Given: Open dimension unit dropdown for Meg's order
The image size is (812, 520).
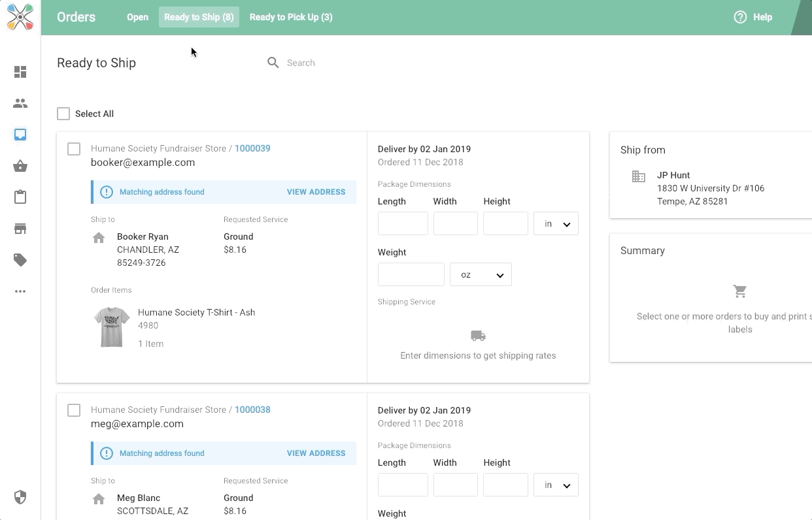Looking at the screenshot, I should (x=556, y=485).
